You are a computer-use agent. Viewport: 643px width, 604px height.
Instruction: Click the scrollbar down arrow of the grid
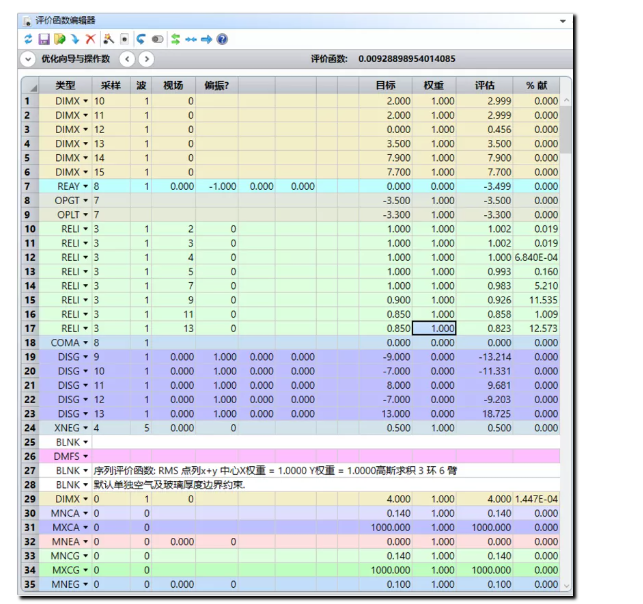566,586
